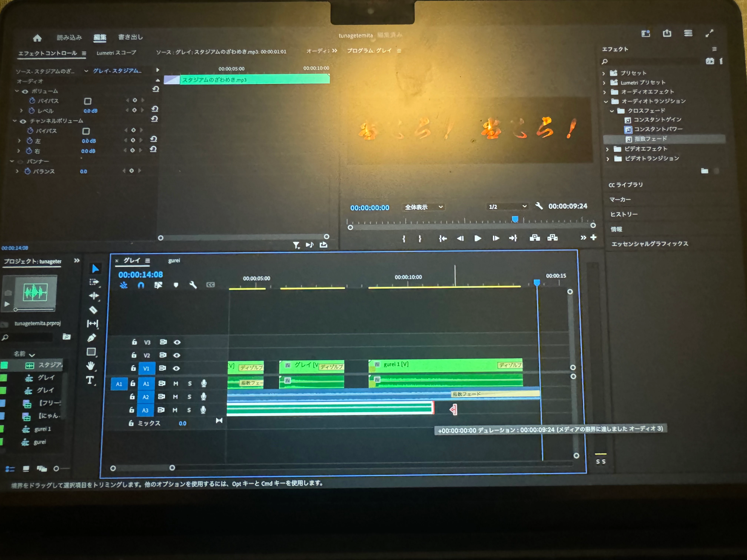Mute audio track A2

[x=175, y=397]
